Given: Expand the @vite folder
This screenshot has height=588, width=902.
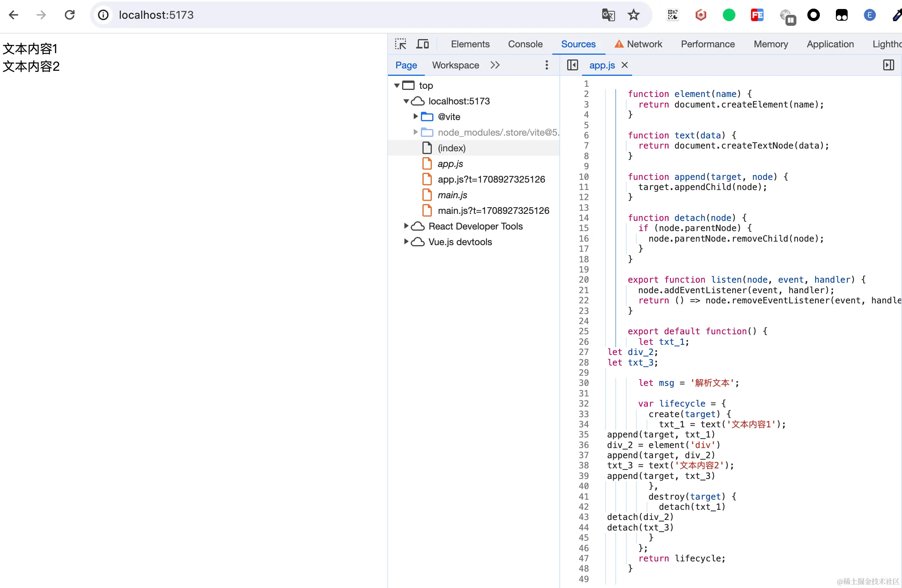Looking at the screenshot, I should (x=415, y=117).
